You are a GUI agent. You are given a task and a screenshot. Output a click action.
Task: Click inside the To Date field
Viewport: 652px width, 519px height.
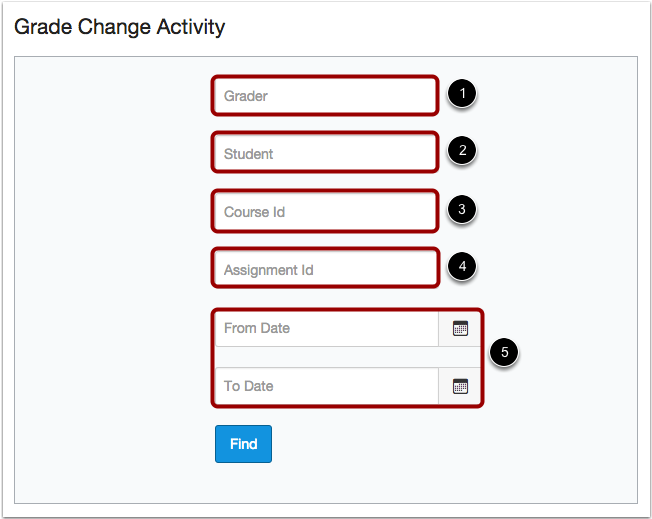(327, 386)
